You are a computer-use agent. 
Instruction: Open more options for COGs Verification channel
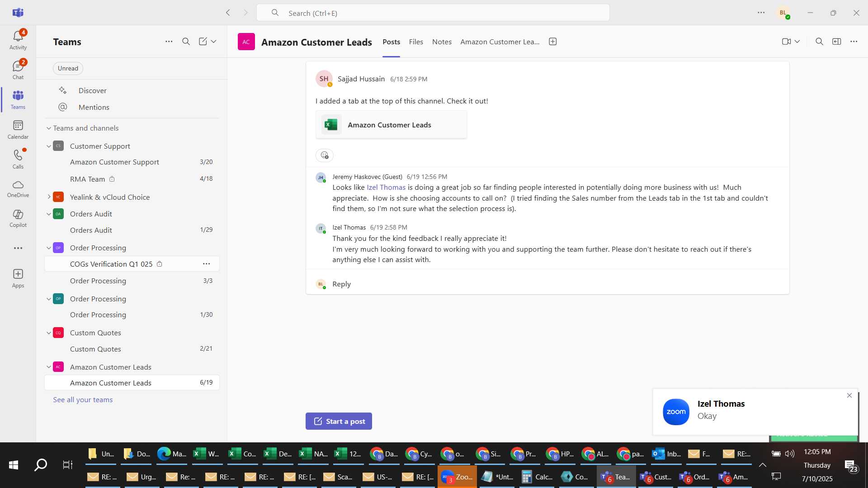point(207,264)
